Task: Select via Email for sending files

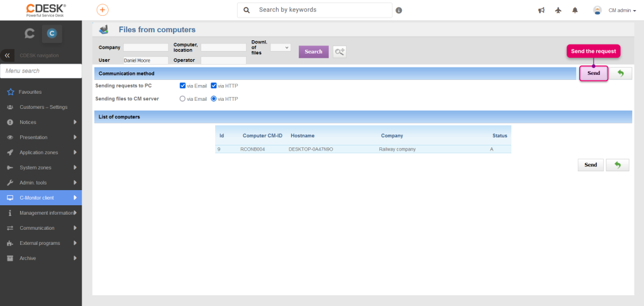Action: [x=183, y=99]
